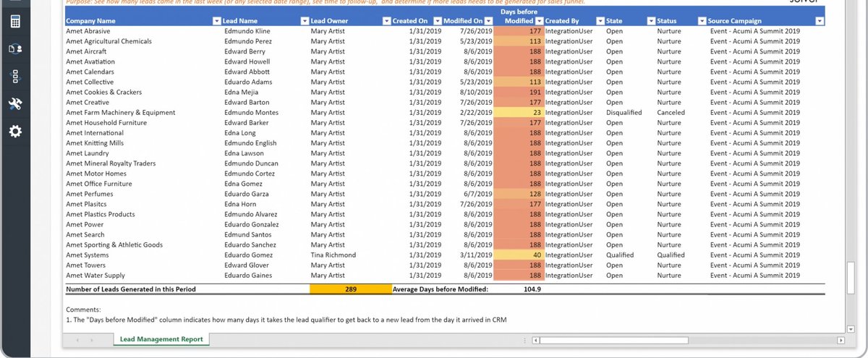
Task: Click the previous sheet navigation arrow
Action: tap(79, 339)
